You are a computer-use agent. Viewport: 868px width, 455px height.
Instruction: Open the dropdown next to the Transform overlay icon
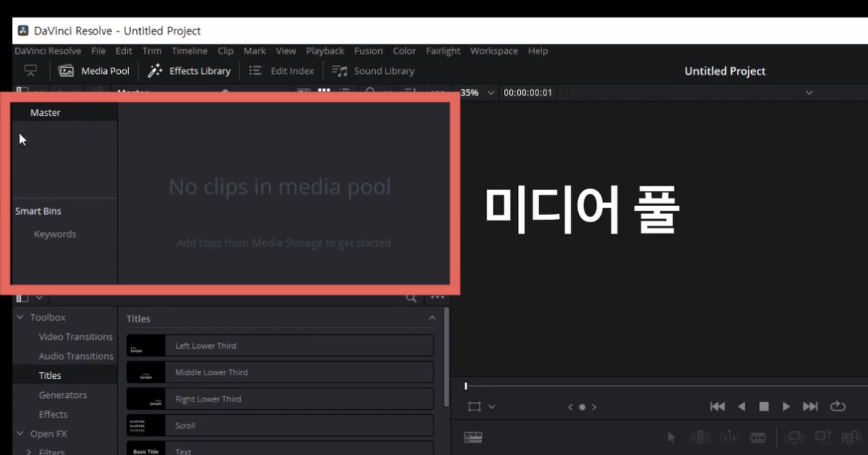(492, 407)
